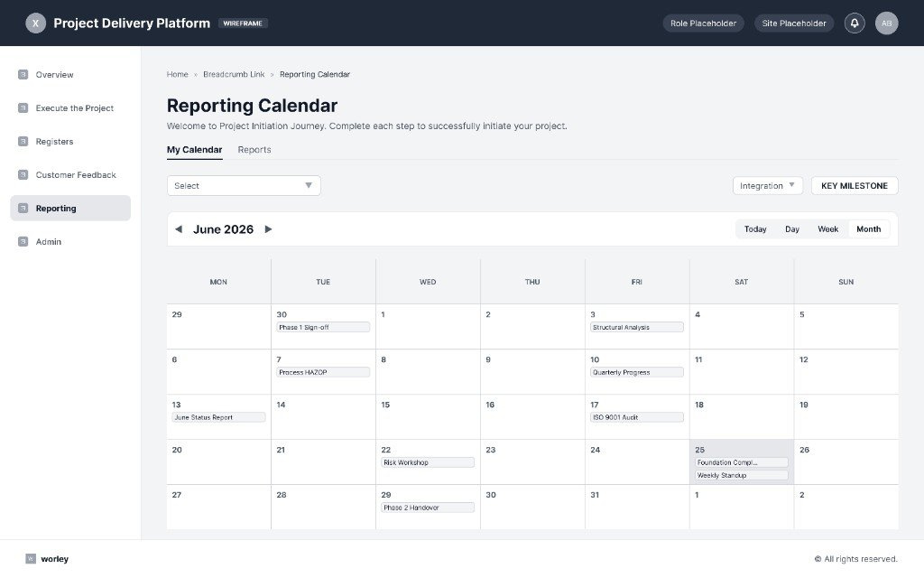Click the Overview sidebar icon

[x=23, y=74]
